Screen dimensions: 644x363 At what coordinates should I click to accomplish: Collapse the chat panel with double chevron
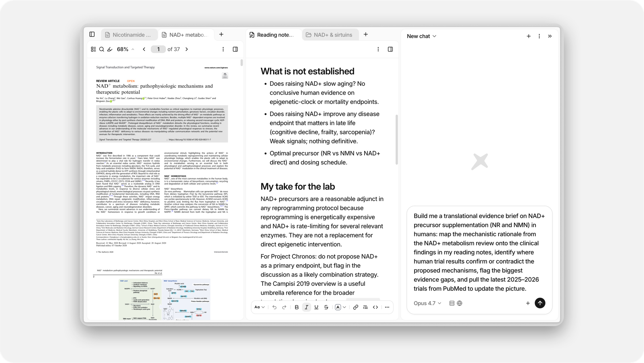click(550, 36)
